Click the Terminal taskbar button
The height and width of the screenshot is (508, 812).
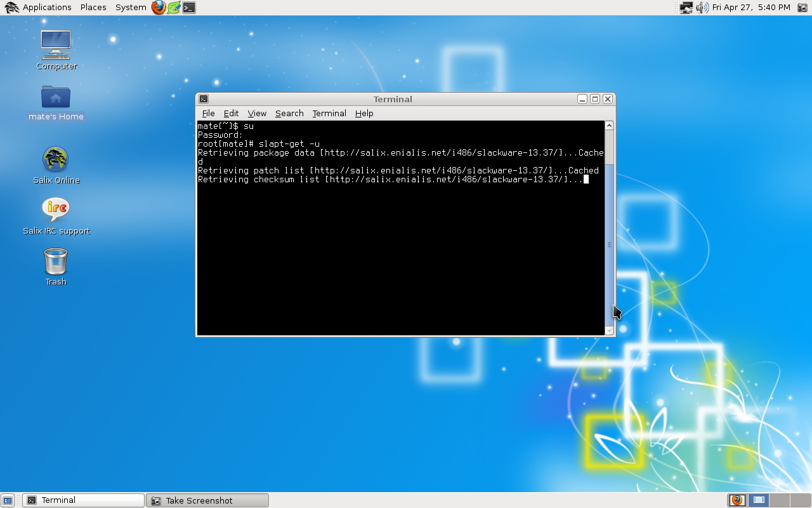(x=83, y=500)
